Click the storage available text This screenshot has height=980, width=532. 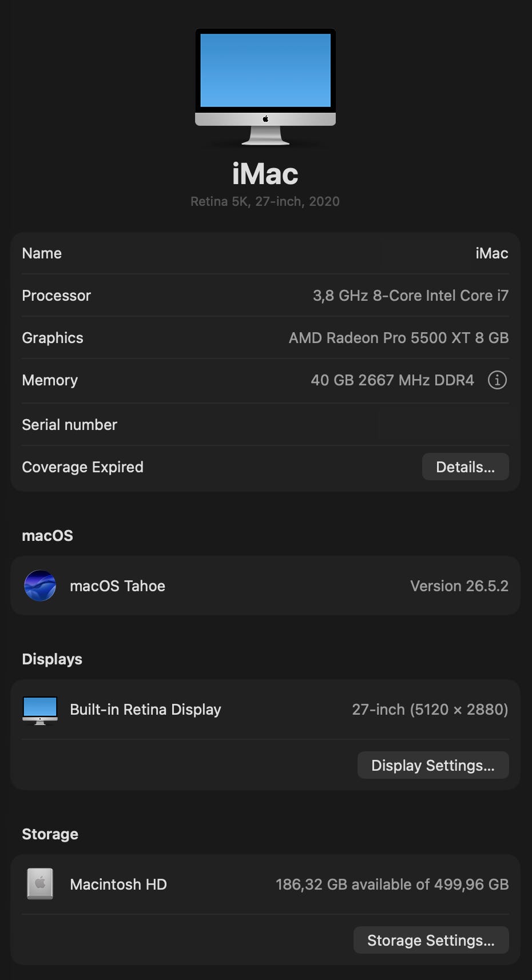click(392, 885)
